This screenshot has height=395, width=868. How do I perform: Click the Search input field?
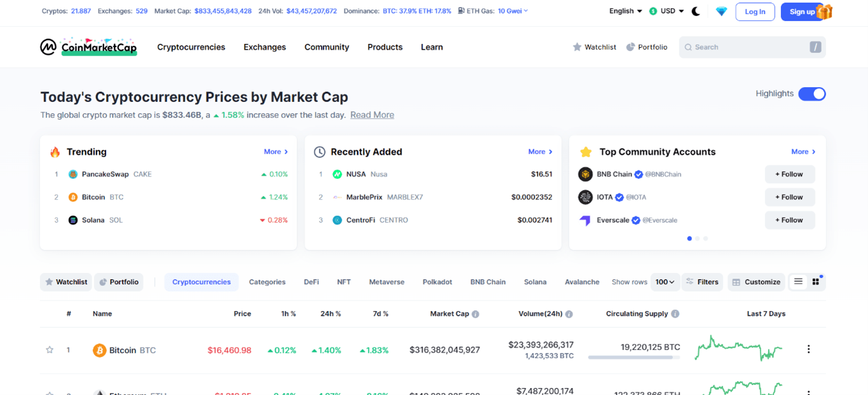[752, 47]
